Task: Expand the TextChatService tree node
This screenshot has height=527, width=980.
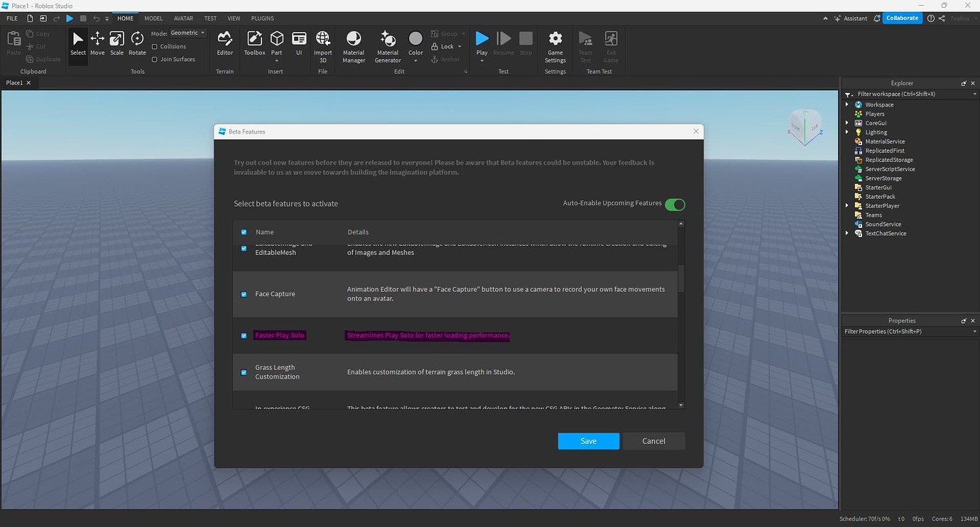Action: point(846,234)
